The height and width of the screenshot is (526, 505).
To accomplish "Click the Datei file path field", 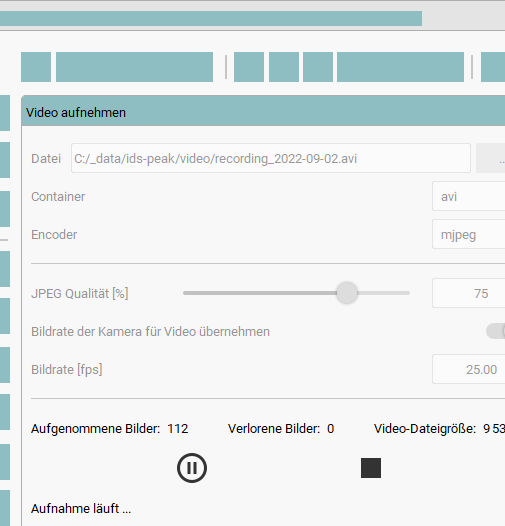I will pos(271,158).
